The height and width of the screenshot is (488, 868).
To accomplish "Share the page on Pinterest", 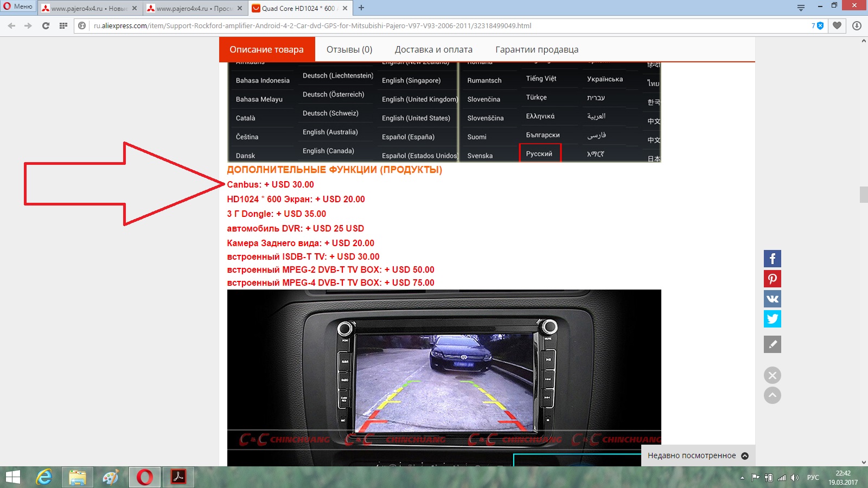I will (x=773, y=279).
